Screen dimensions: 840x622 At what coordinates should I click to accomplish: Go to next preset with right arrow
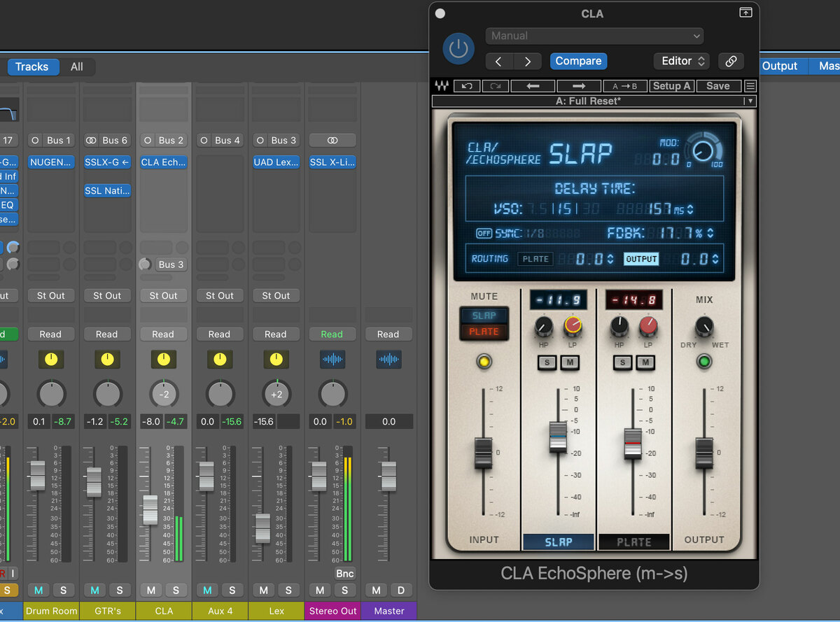(x=578, y=86)
